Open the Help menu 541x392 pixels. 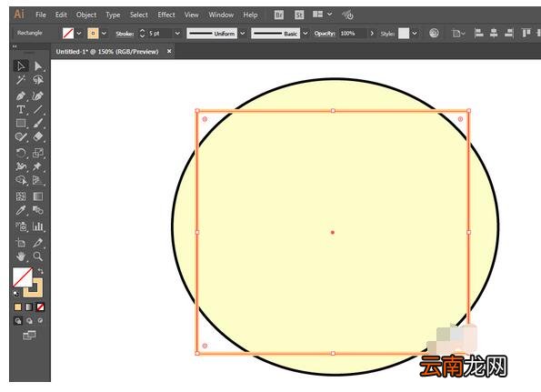tap(250, 15)
